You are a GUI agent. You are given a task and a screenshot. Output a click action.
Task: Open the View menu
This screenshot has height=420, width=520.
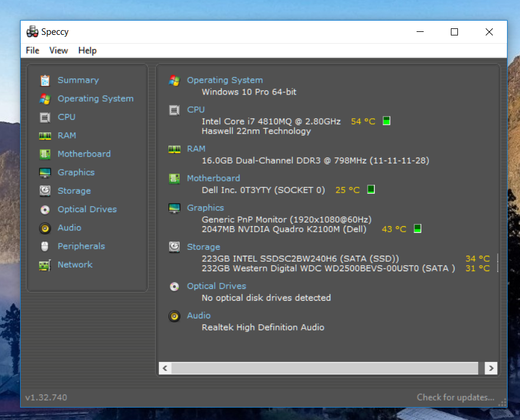pos(58,50)
